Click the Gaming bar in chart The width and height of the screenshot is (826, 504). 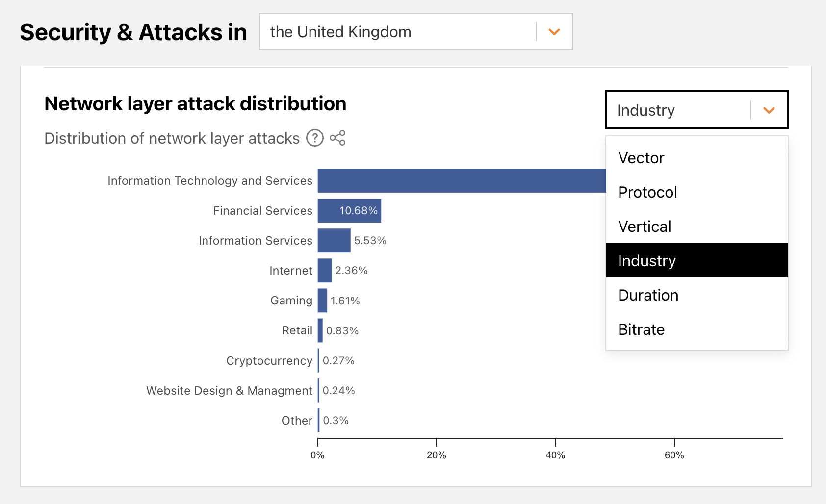pyautogui.click(x=322, y=301)
